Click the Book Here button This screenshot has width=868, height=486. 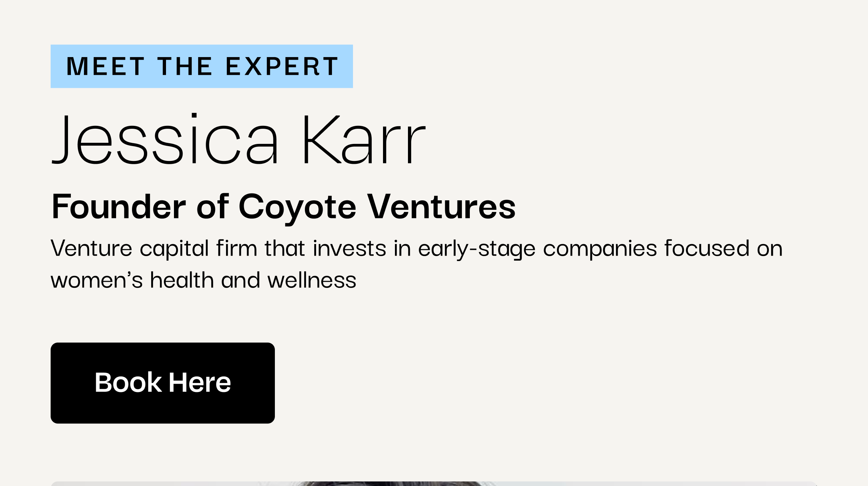163,383
